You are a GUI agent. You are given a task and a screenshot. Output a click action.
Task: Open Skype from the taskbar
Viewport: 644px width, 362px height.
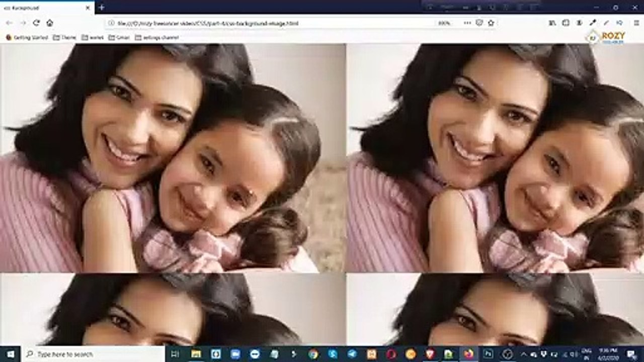pos(333,354)
